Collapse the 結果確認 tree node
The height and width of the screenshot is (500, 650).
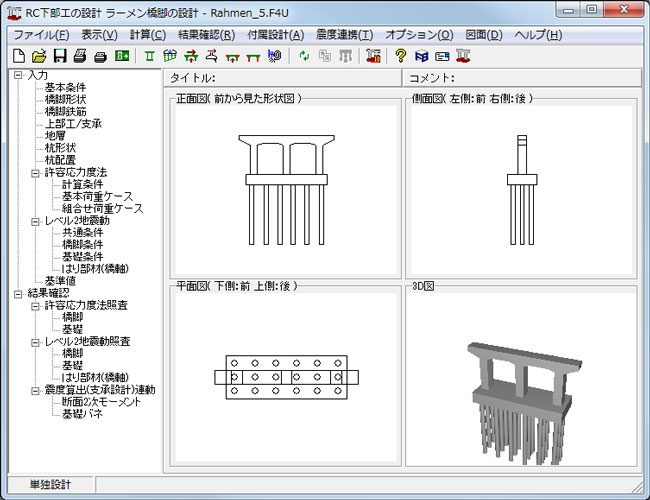[19, 294]
